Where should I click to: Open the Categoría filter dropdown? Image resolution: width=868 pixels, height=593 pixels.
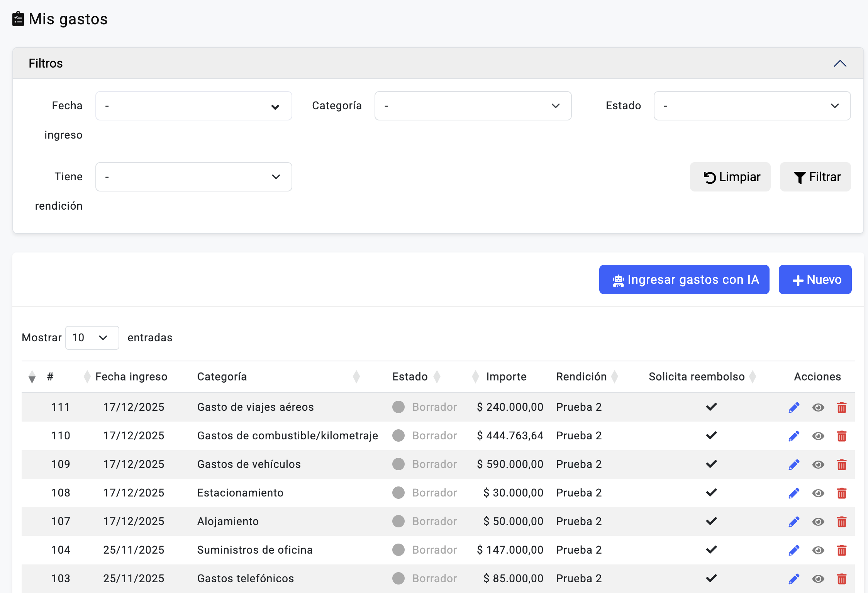coord(473,106)
